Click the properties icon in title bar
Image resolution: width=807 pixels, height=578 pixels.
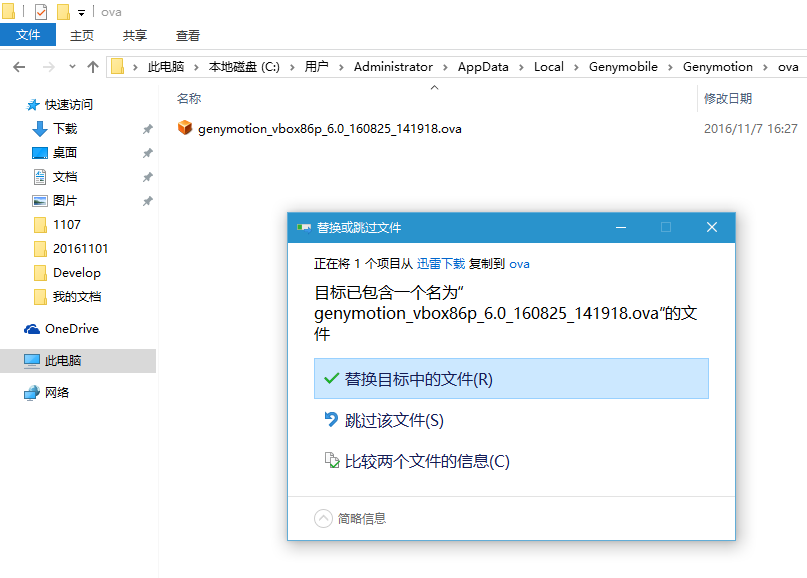[41, 12]
